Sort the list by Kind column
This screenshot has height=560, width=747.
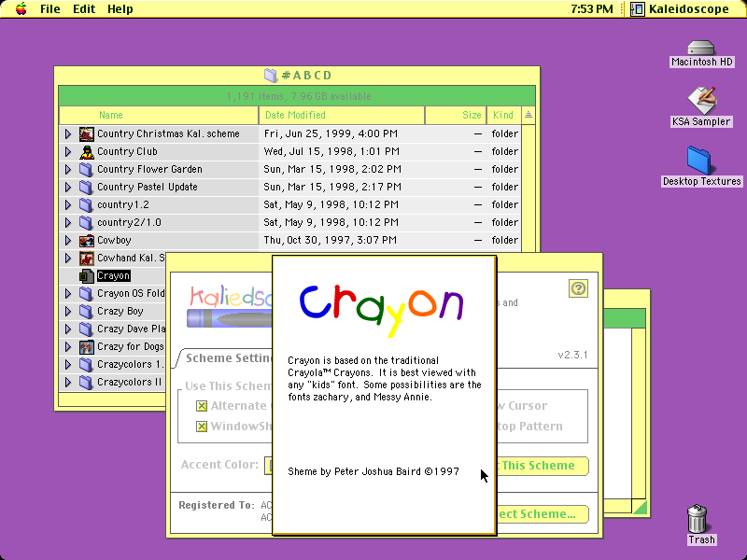tap(503, 115)
